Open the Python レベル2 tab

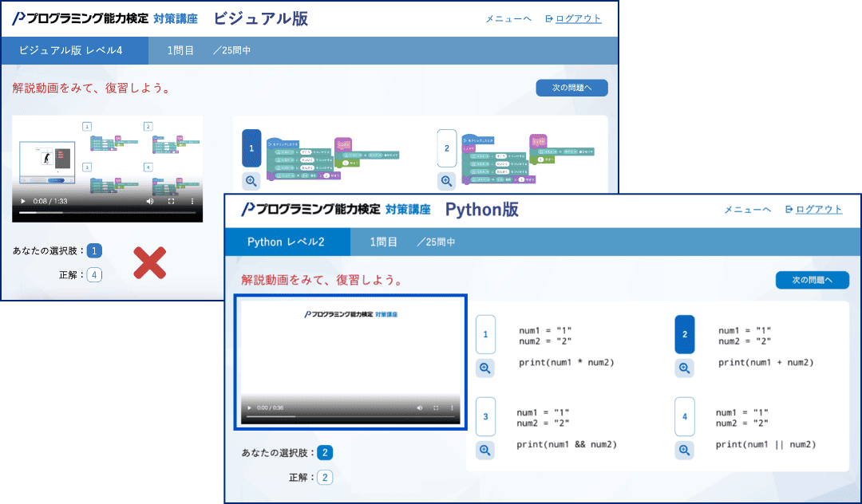(x=287, y=242)
